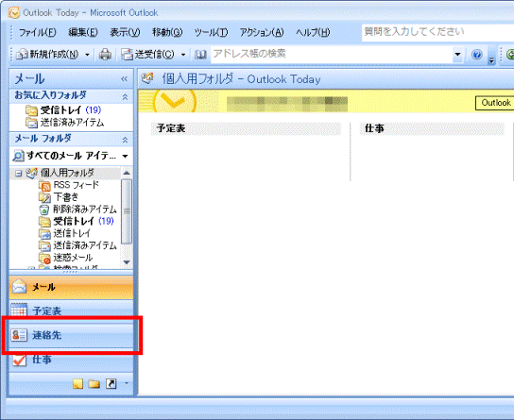Open the ツール(T) menu

(211, 32)
